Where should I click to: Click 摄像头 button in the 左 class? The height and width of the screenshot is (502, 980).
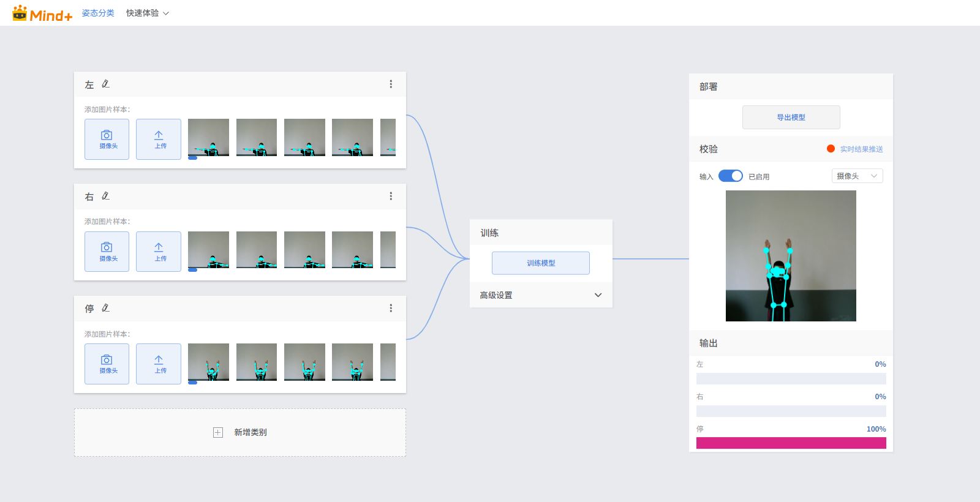pyautogui.click(x=107, y=139)
